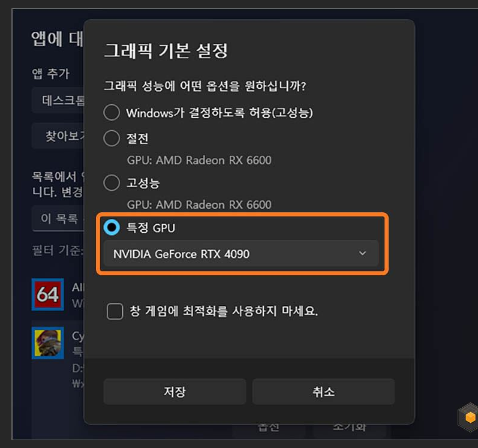Viewport: 478px width, 448px height.
Task: Click the 취소 cancel button
Action: (x=323, y=392)
